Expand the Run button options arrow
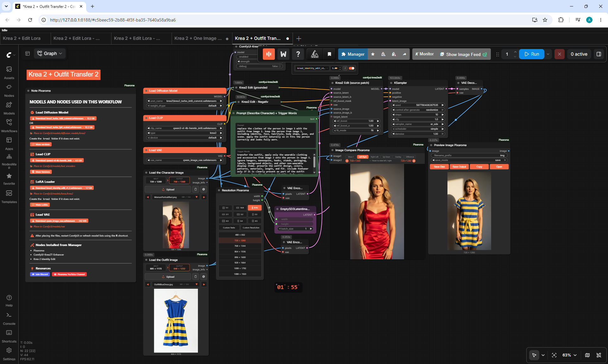 pos(548,54)
